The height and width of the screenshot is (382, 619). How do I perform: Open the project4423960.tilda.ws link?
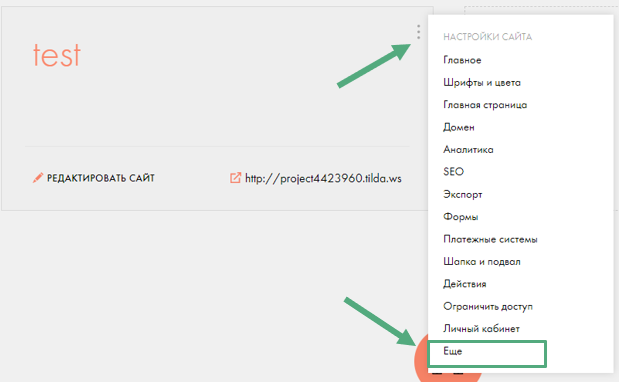[x=323, y=178]
